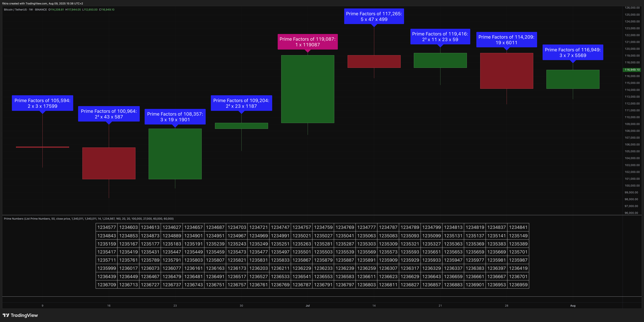Click date 21 on the time axis
This screenshot has height=322, width=644.
point(440,306)
